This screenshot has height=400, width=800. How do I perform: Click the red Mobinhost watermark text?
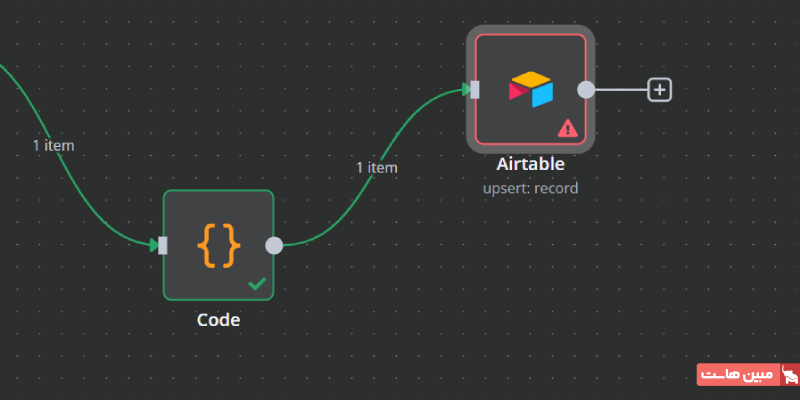click(x=737, y=376)
